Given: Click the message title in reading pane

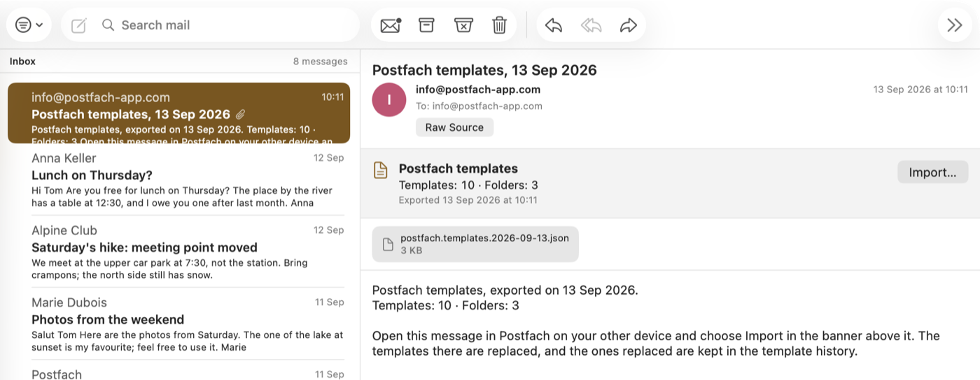Looking at the screenshot, I should click(484, 70).
